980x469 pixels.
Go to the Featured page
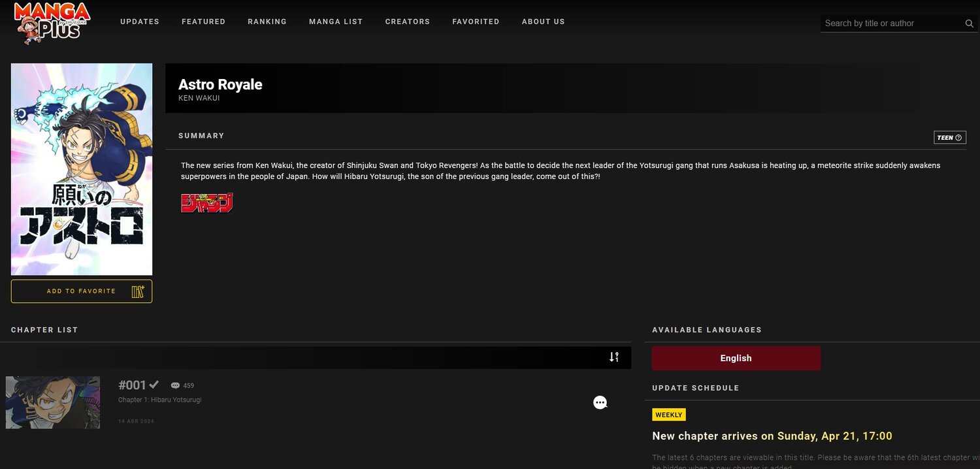pos(203,22)
